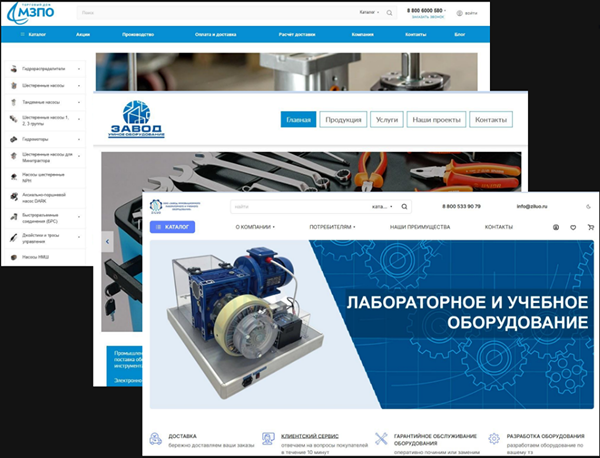Expand the О КОМПАНИИ menu on the Ziluo site
This screenshot has height=458, width=600.
pos(255,227)
